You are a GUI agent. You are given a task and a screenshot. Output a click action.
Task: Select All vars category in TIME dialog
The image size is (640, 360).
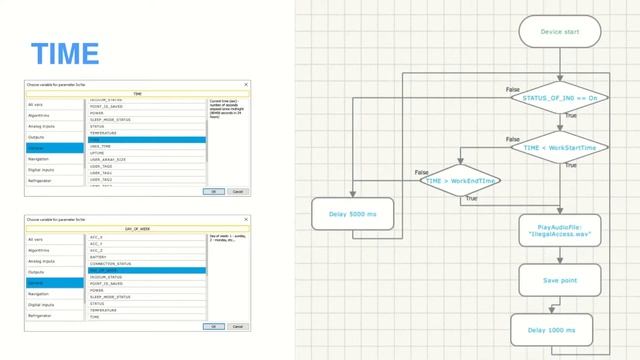click(55, 104)
